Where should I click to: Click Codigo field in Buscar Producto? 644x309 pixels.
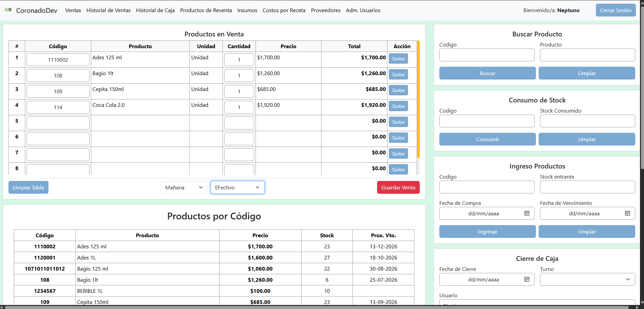click(487, 55)
